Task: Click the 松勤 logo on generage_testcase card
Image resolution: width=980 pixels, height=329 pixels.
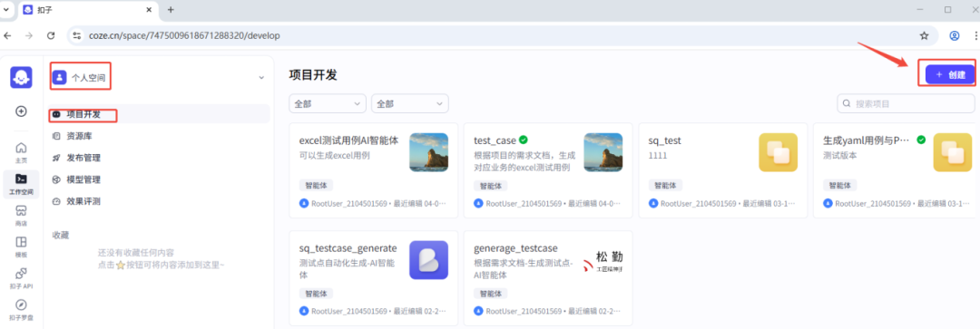Action: click(x=603, y=262)
